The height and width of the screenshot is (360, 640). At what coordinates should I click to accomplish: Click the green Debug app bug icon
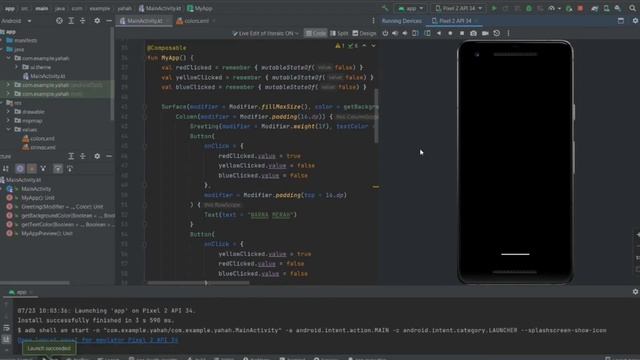(529, 8)
